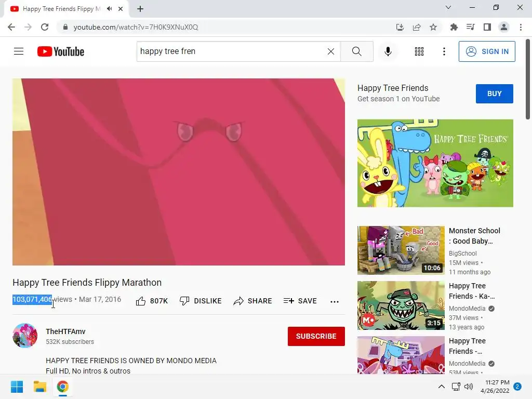Open YouTube settings three-dot menu
Viewport: 532px width, 399px height.
(444, 51)
